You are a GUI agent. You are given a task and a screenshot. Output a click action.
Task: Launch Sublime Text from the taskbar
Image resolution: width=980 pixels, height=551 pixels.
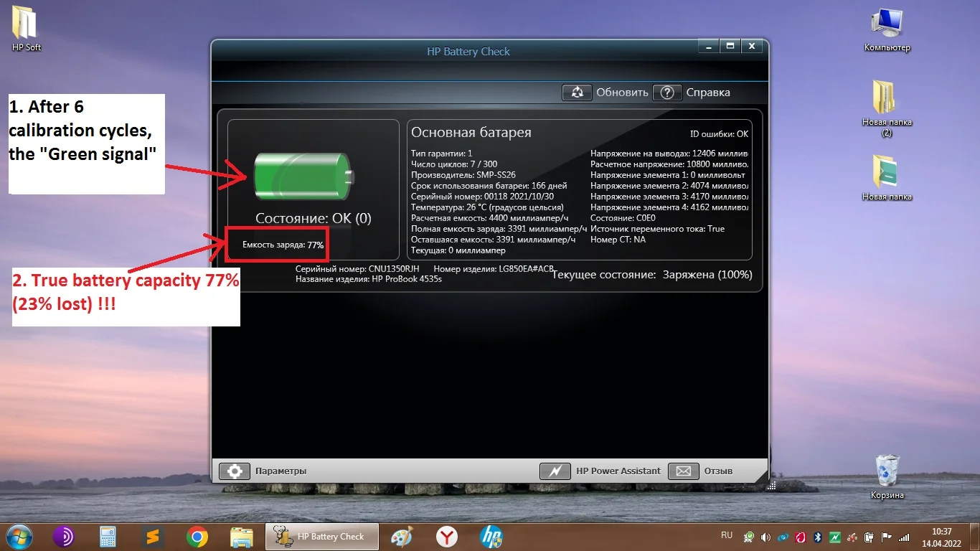(152, 537)
